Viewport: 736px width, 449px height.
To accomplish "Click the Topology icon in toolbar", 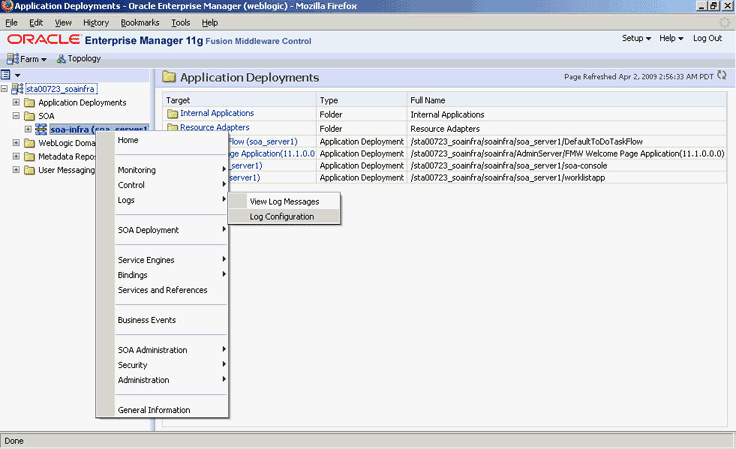I will pyautogui.click(x=60, y=59).
